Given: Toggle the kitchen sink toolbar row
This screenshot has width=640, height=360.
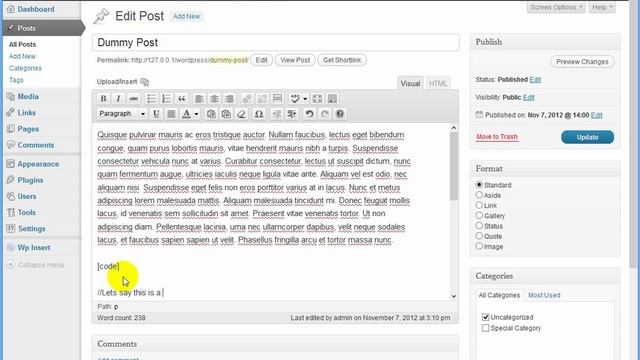Looking at the screenshot, I should [x=332, y=98].
